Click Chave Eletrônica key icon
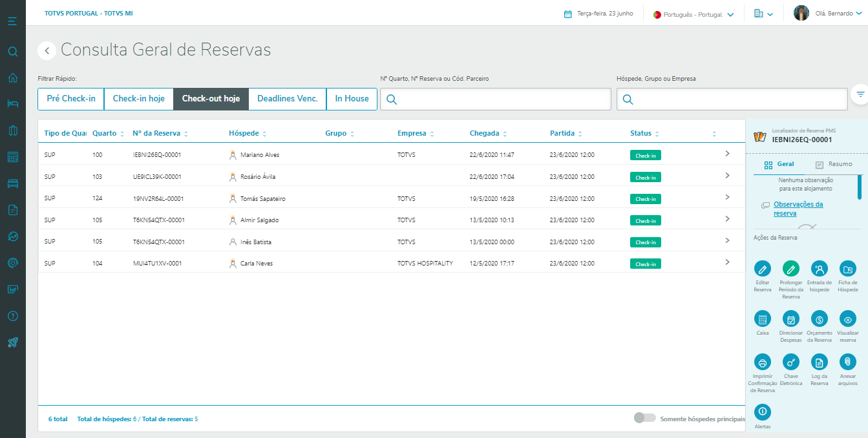Screen dimensions: 868x438 click(791, 362)
